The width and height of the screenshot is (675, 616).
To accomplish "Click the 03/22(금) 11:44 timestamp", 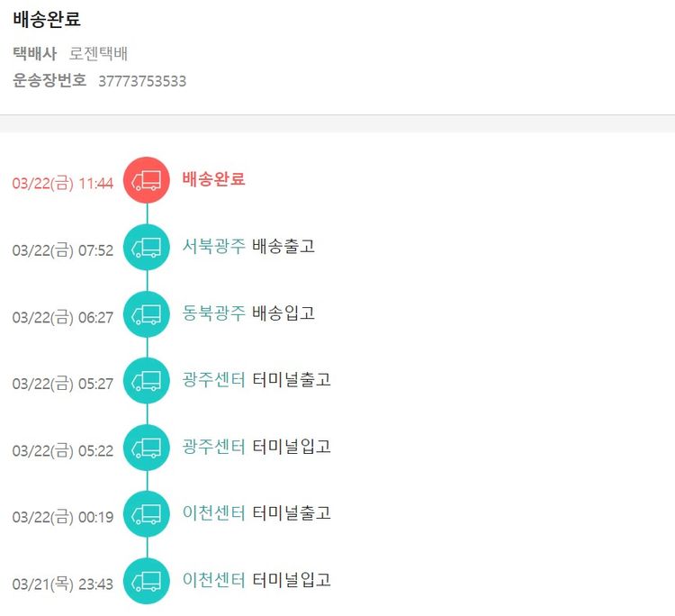I will [x=63, y=184].
